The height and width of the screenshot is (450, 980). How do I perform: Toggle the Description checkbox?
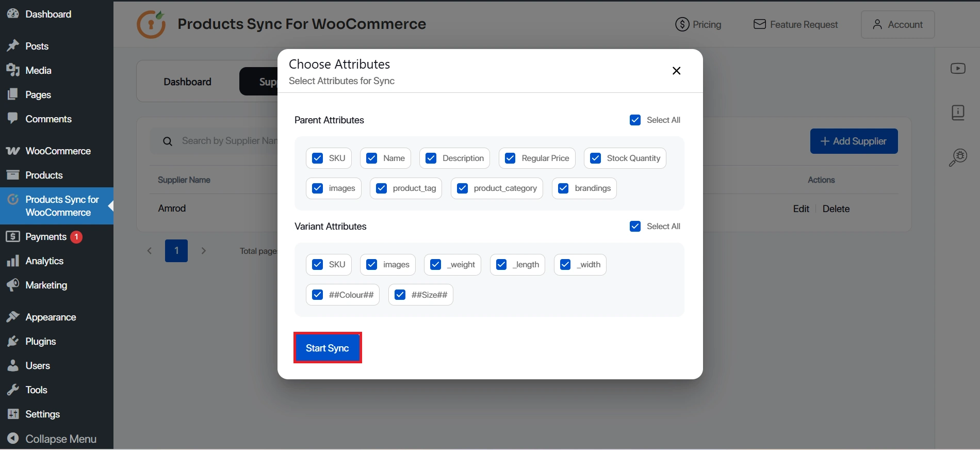[431, 158]
